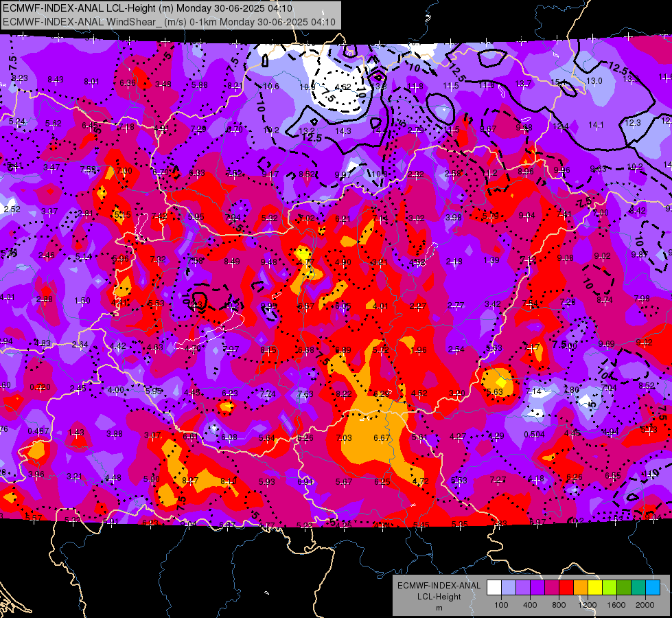Click the light purple legend swatch before 400
Viewport: 672px width, 618px height.
click(x=523, y=588)
